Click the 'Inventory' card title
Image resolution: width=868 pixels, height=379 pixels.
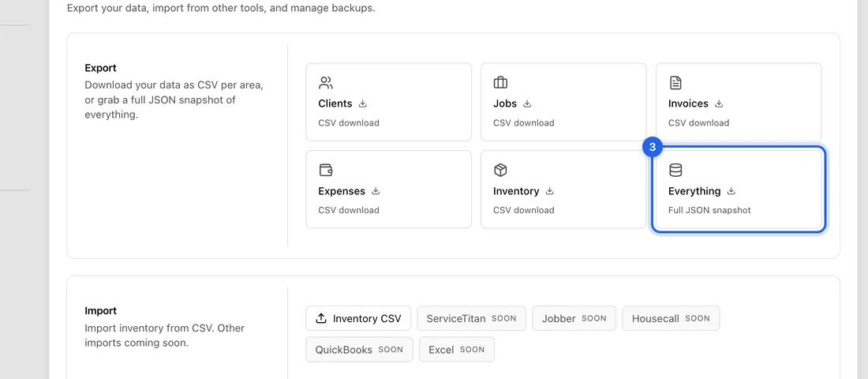516,191
